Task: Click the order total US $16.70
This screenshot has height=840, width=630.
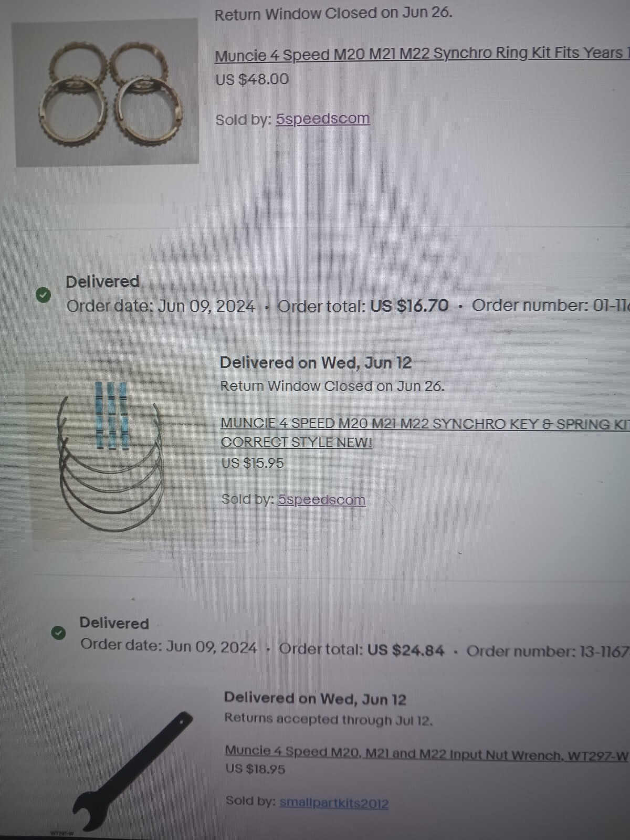Action: 409,306
